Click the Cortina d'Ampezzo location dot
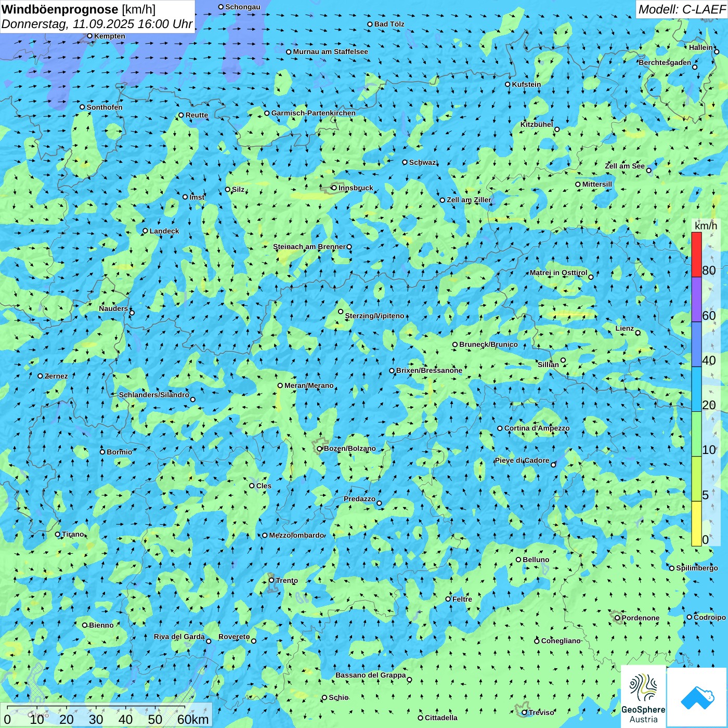Screen dimensions: 728x728 pyautogui.click(x=500, y=428)
